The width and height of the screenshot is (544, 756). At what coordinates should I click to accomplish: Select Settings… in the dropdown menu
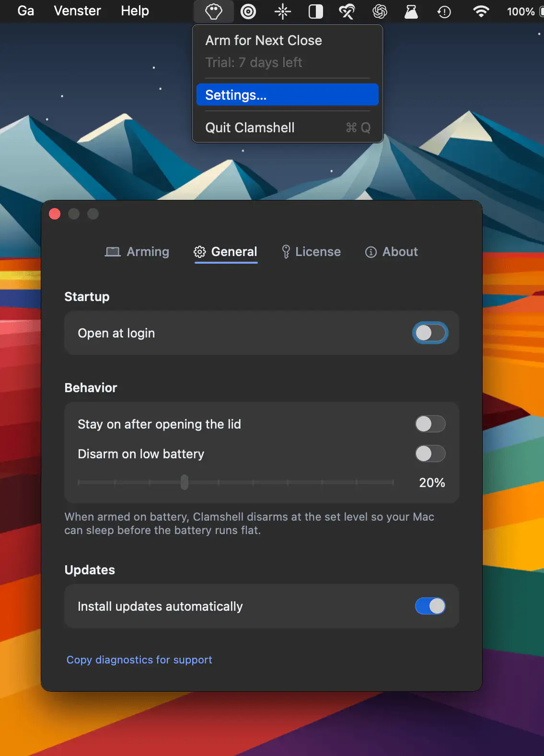[x=288, y=95]
